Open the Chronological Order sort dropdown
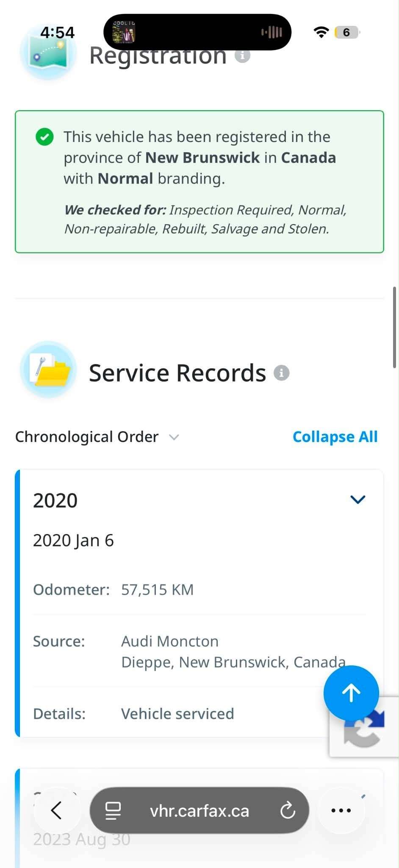 [x=97, y=437]
